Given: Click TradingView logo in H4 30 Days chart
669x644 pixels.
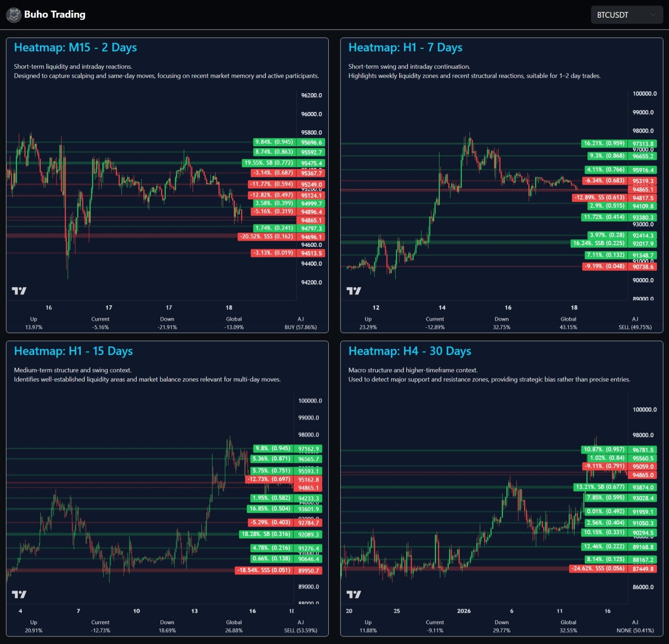Looking at the screenshot, I should click(353, 594).
